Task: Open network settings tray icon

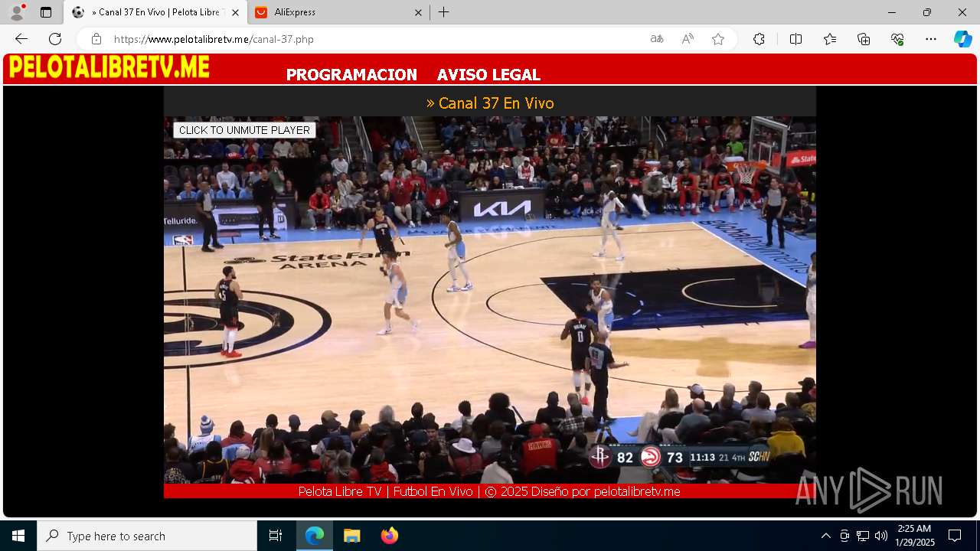Action: pos(863,536)
